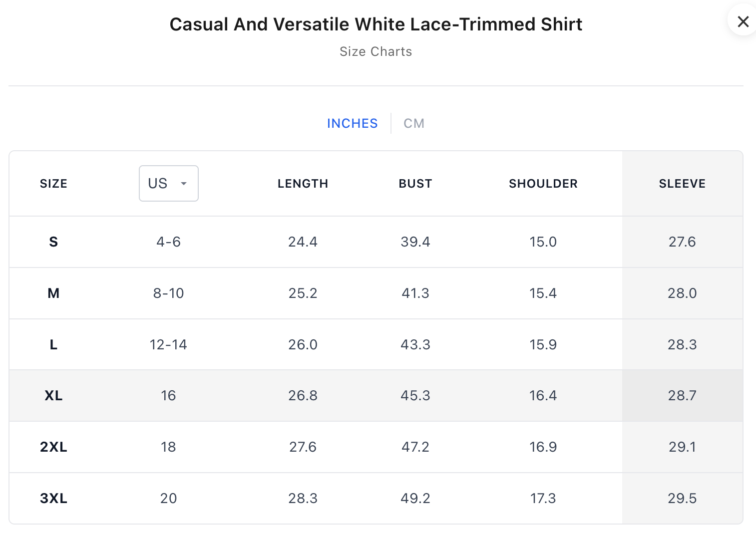The image size is (756, 542).
Task: Select the M size row label
Action: tap(53, 293)
